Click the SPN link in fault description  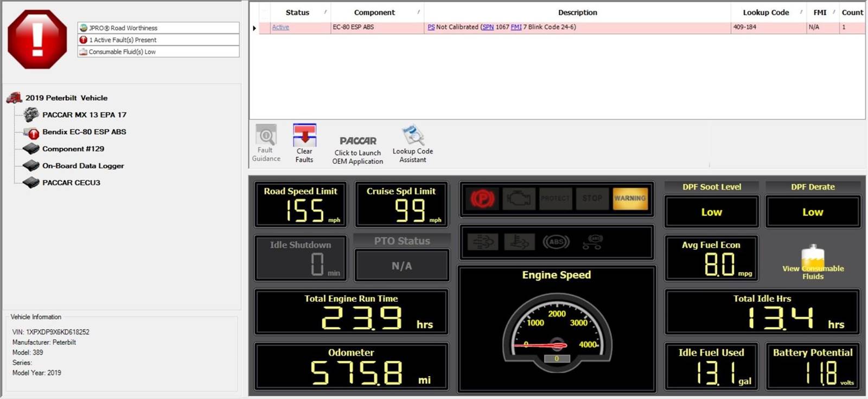point(488,27)
